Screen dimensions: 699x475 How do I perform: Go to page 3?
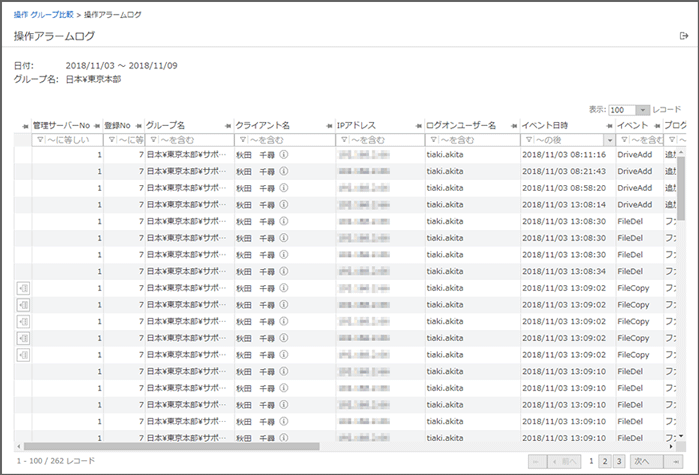coord(619,461)
